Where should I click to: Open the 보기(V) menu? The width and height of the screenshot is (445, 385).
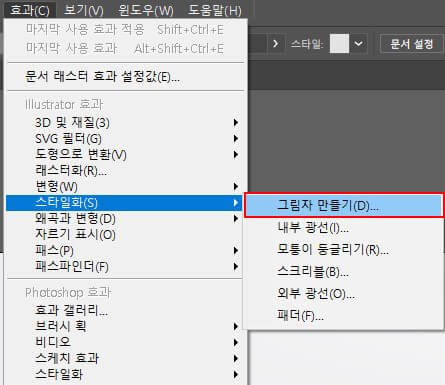pos(84,10)
